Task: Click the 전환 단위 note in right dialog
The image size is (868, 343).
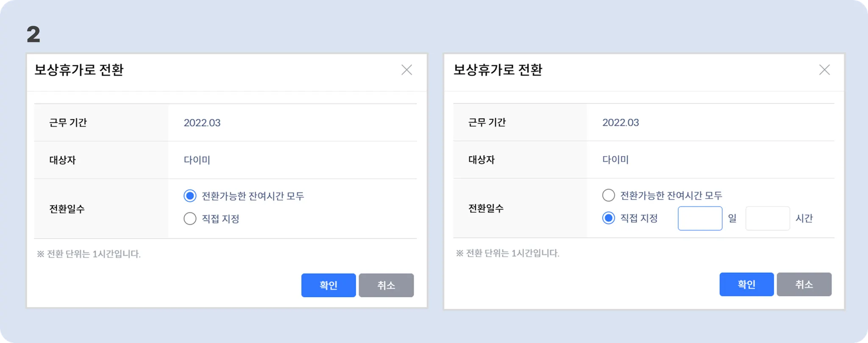Action: [x=507, y=254]
